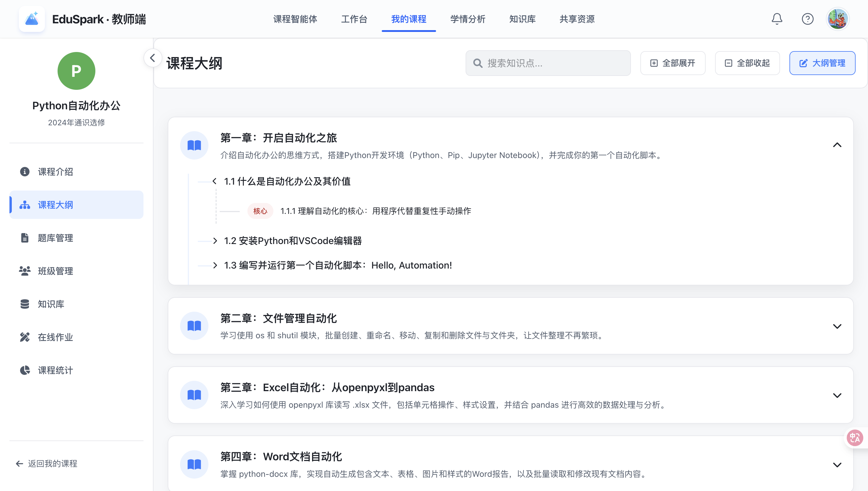Open 课程介绍 in the sidebar

[76, 172]
